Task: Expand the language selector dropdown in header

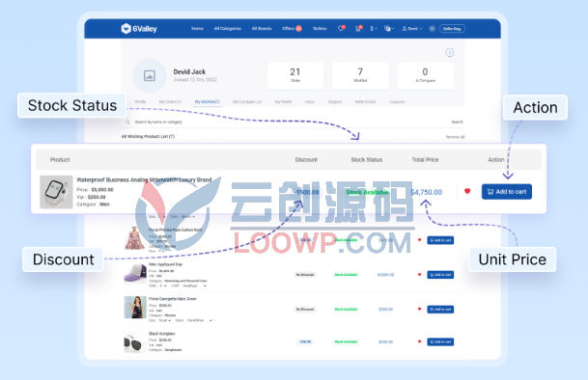Action: pos(388,29)
